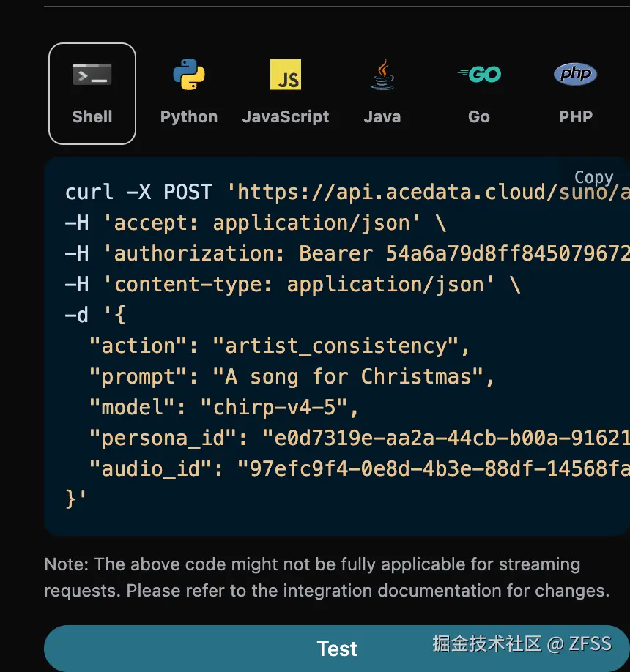Select the Go gopher logo icon
Viewport: 630px width, 672px height.
click(479, 74)
